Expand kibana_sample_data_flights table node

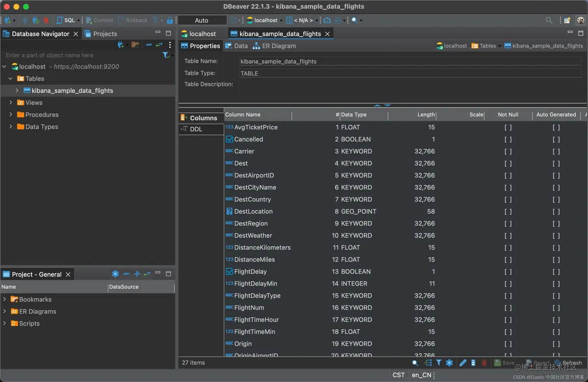tap(17, 91)
